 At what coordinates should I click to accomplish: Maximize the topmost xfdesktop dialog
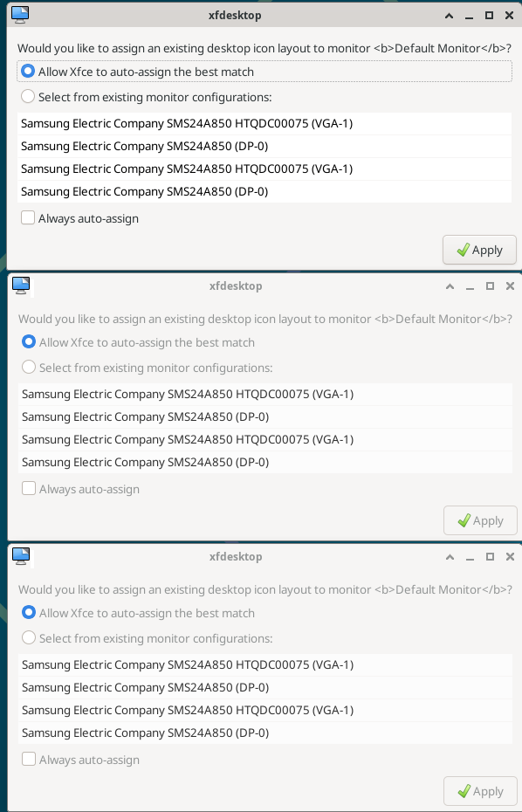coord(489,16)
